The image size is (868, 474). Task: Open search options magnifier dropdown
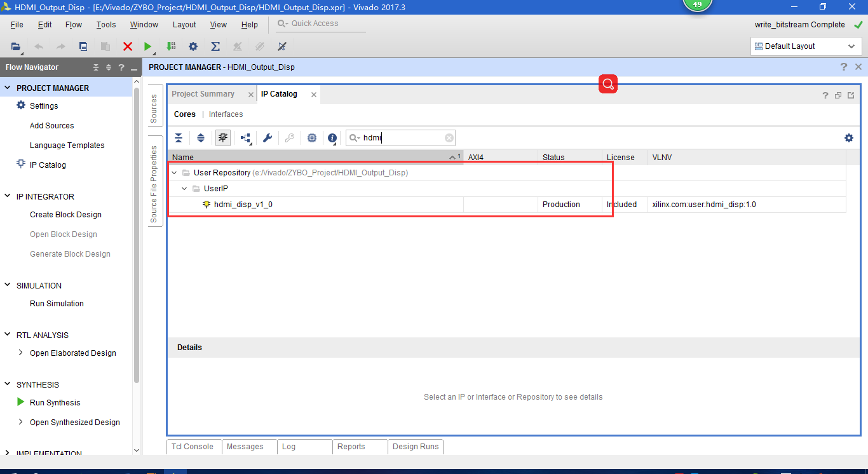[x=355, y=138]
